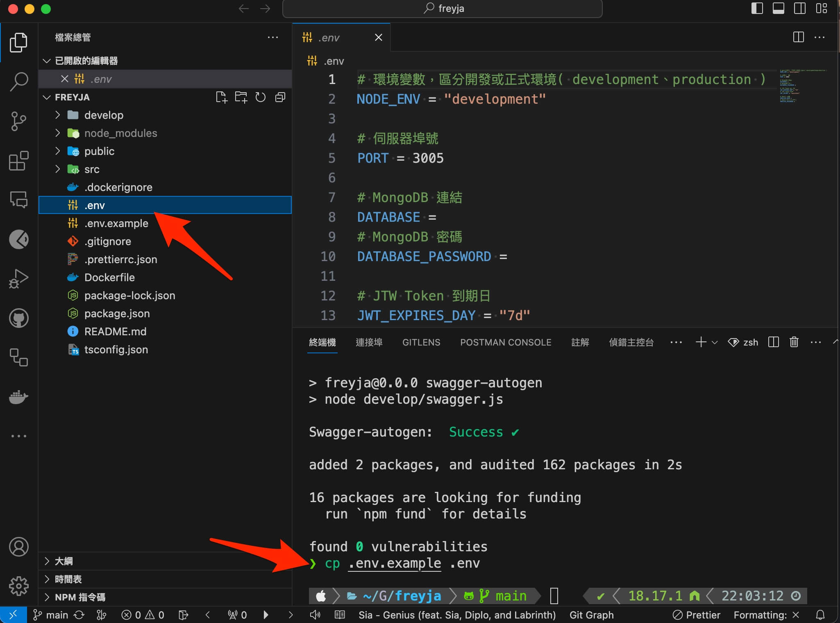Close the .env editor tab
The image size is (840, 623).
point(379,37)
